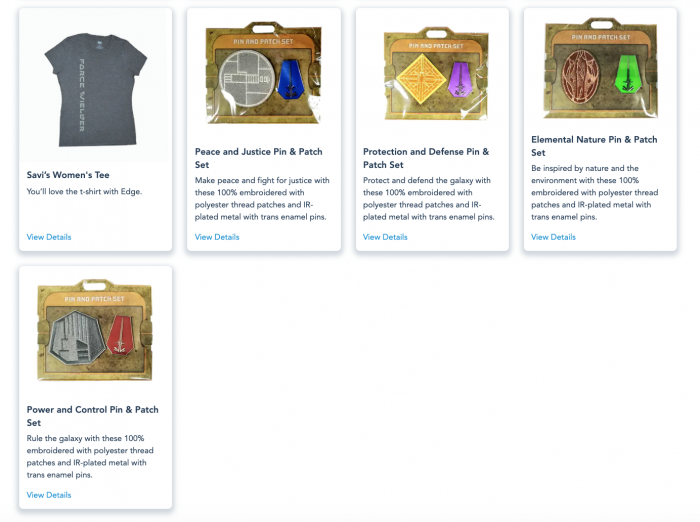This screenshot has width=700, height=522.
Task: View Details for Protection and Defense set
Action: (x=385, y=237)
